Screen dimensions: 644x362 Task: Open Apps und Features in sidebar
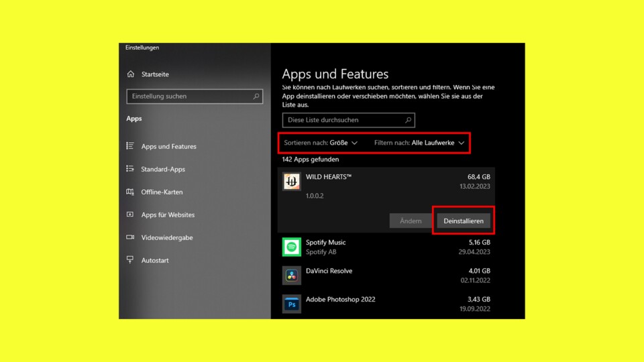[x=168, y=147]
